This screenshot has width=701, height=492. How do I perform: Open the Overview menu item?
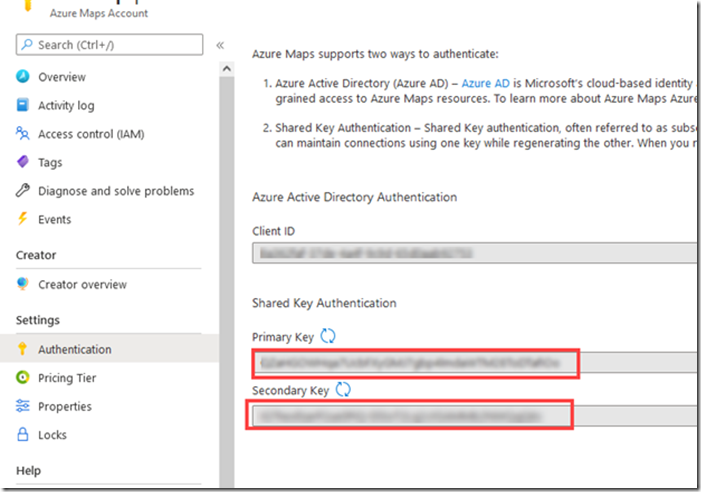click(62, 77)
